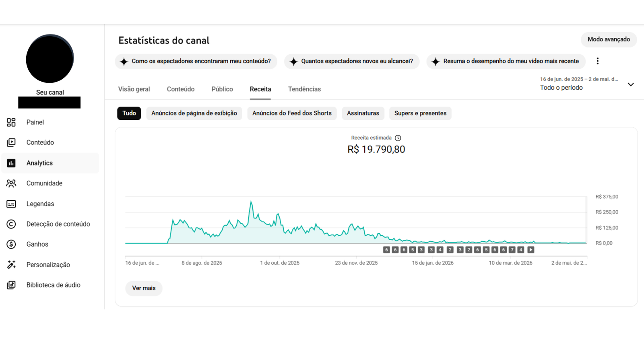Filter by Anúncios do Feed dos Shorts

(292, 113)
